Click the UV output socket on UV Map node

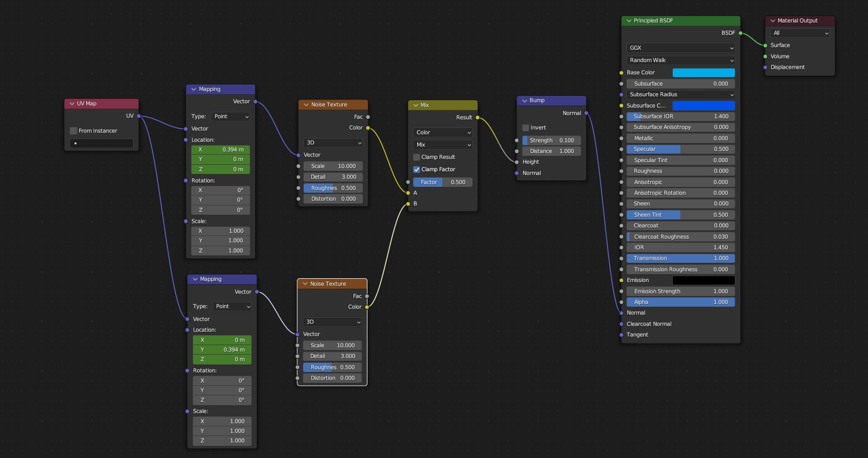point(139,116)
